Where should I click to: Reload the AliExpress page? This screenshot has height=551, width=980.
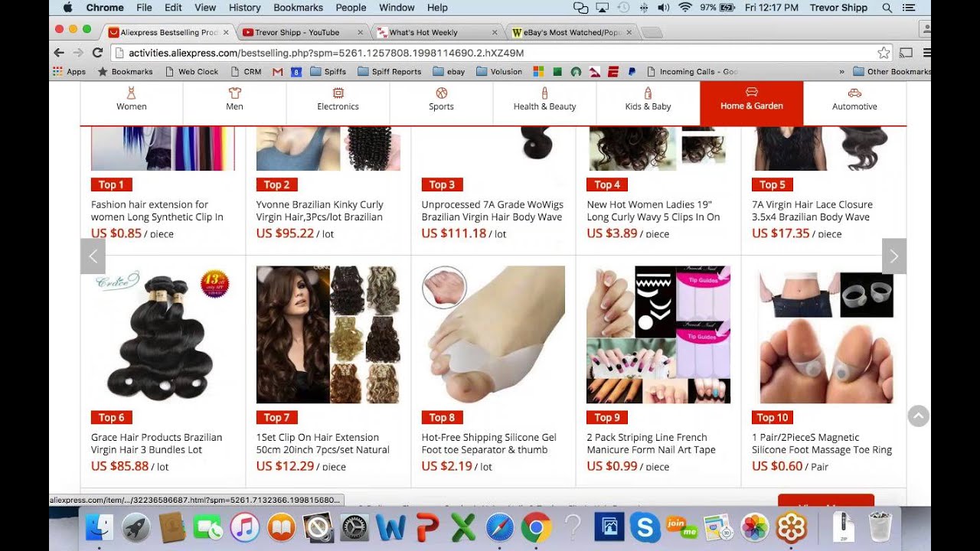pyautogui.click(x=97, y=53)
